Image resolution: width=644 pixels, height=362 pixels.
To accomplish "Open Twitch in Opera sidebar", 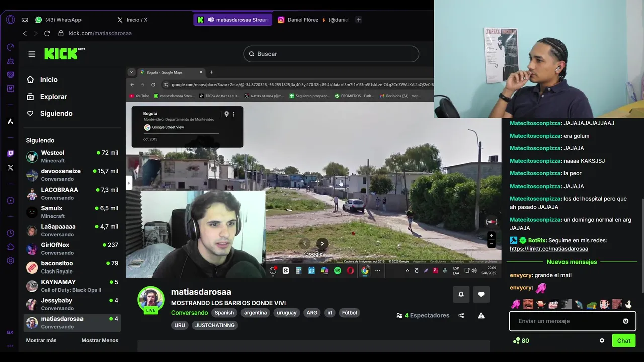I will tap(10, 154).
